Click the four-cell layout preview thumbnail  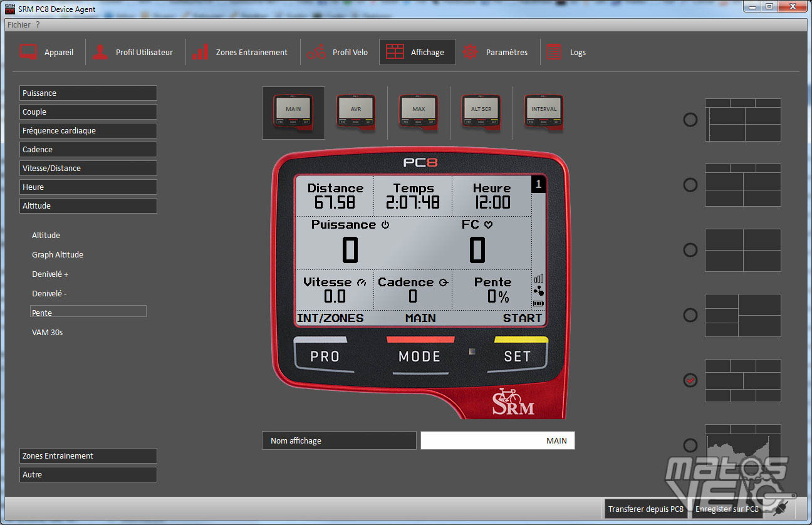pyautogui.click(x=743, y=250)
